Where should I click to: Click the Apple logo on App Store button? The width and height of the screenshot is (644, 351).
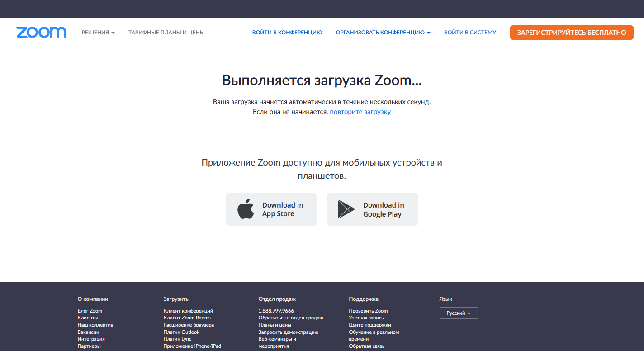click(x=246, y=209)
